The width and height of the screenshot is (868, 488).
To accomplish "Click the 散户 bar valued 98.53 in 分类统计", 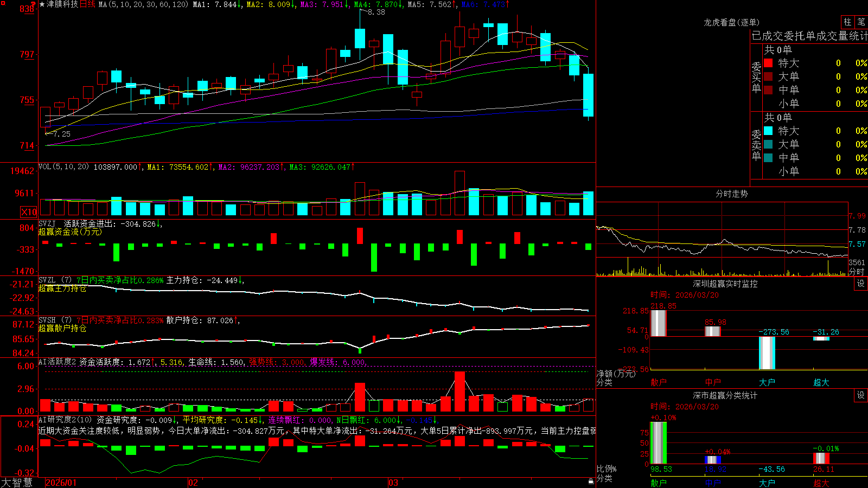I will (x=658, y=443).
